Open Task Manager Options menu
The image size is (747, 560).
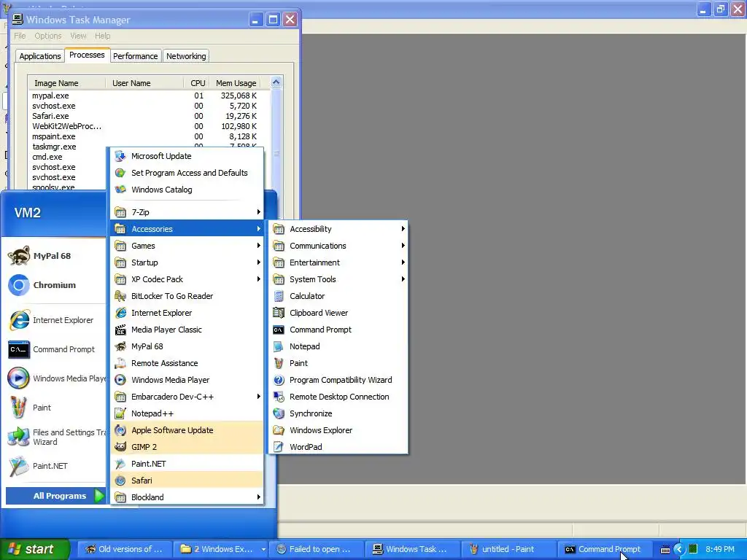click(x=47, y=36)
